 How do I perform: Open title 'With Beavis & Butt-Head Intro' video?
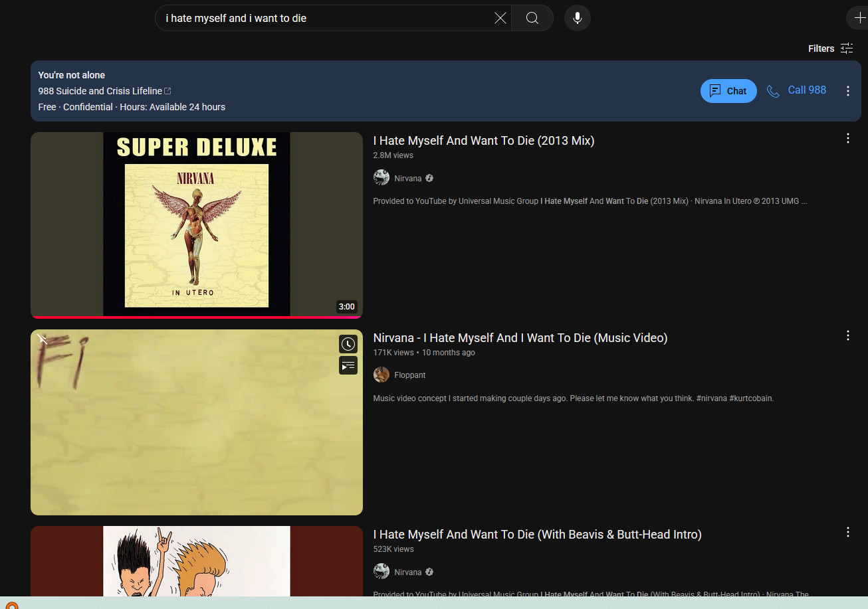(537, 535)
